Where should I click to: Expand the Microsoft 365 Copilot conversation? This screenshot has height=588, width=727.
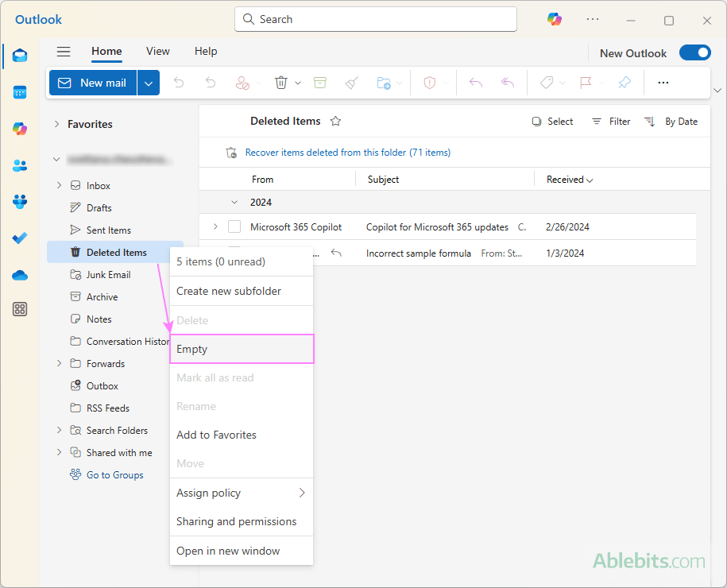(x=215, y=226)
